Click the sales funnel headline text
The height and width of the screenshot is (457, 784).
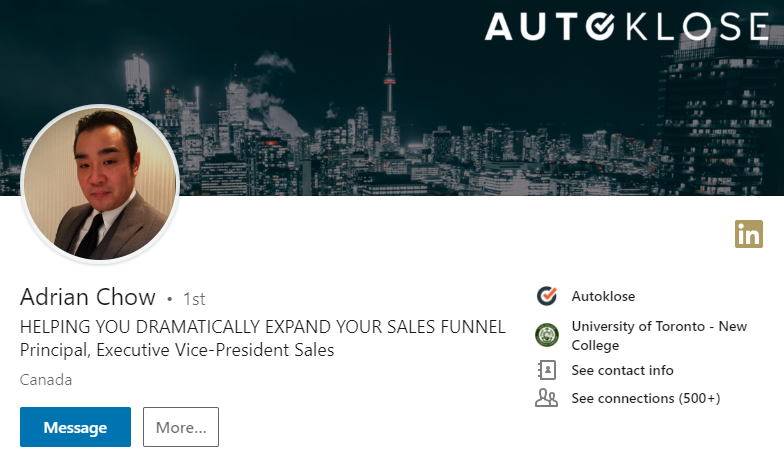click(x=262, y=327)
